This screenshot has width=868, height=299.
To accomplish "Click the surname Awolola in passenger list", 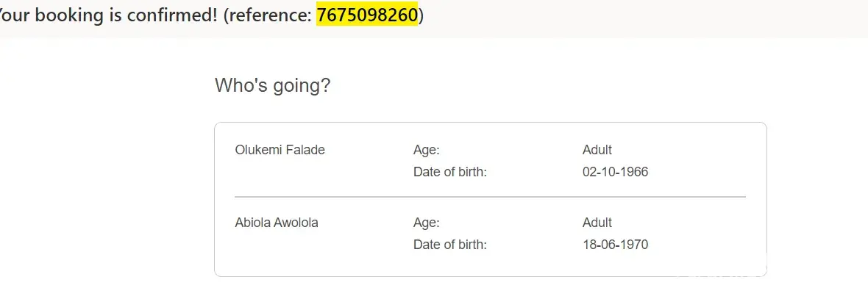I will pos(296,223).
